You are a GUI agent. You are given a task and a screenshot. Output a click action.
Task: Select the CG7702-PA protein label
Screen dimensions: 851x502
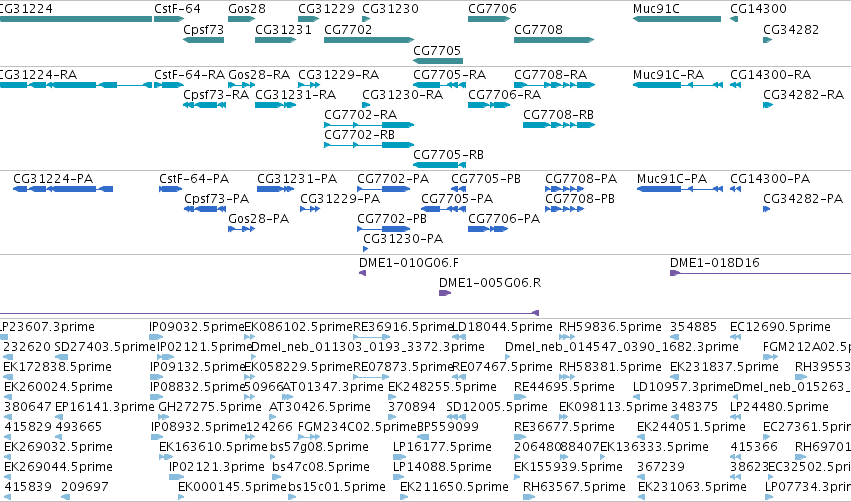tap(393, 179)
